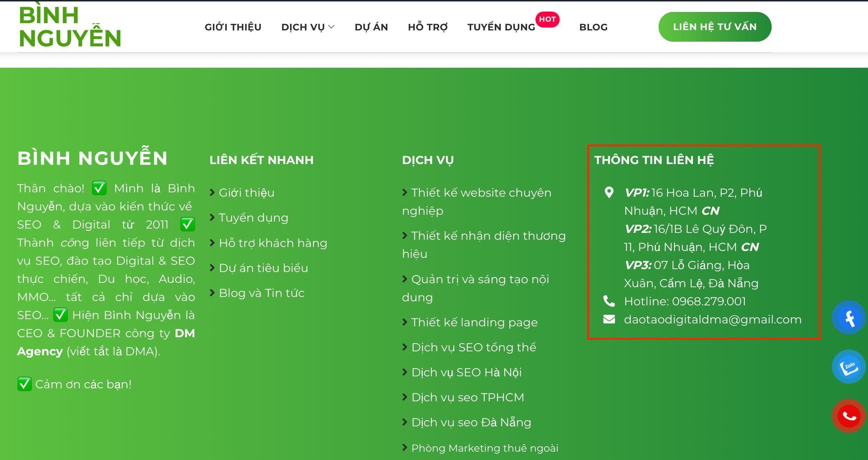Image resolution: width=868 pixels, height=460 pixels.
Task: Open Thiết kế nhận diện thương hiệu link
Action: tap(484, 244)
